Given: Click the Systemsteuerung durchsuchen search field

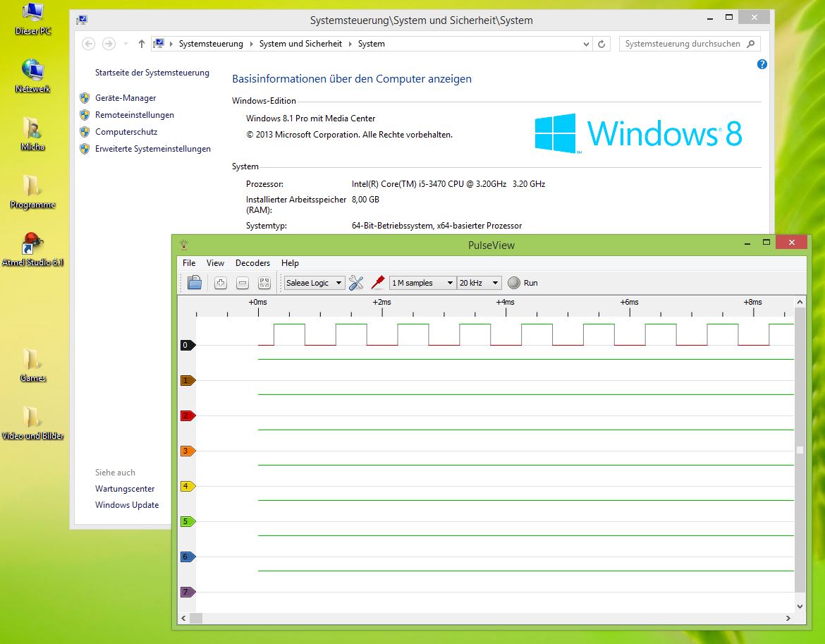Looking at the screenshot, I should (690, 44).
